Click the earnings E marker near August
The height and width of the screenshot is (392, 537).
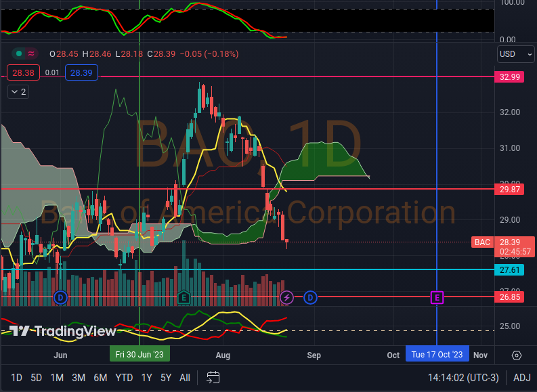tap(184, 297)
